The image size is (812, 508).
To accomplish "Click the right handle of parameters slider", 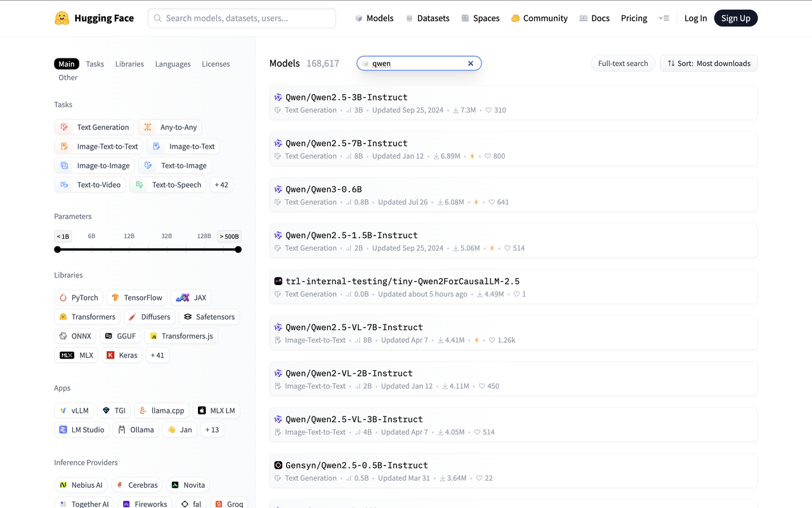I will point(239,250).
